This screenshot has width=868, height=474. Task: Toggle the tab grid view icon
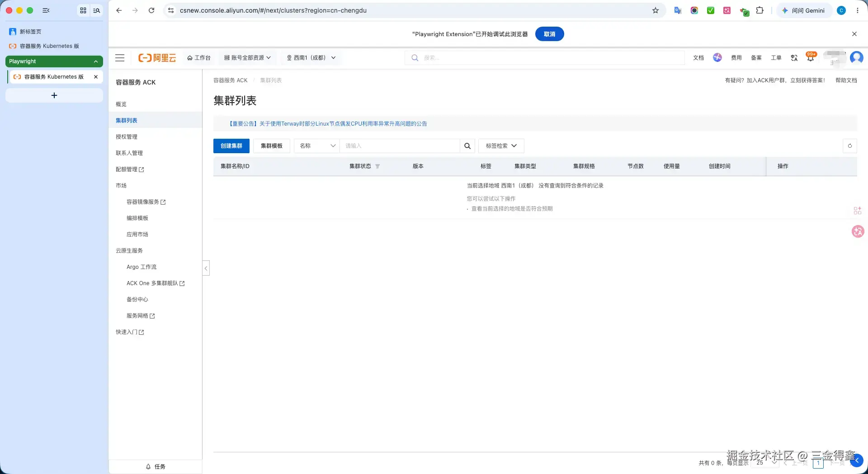[83, 10]
